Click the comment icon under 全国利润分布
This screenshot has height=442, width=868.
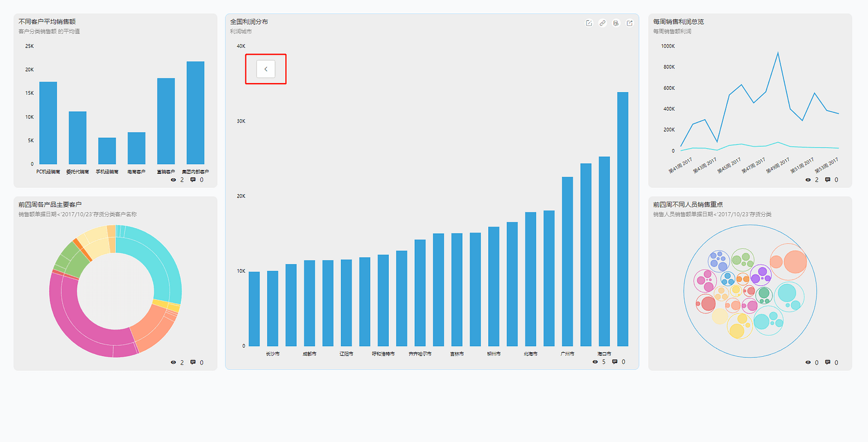615,362
